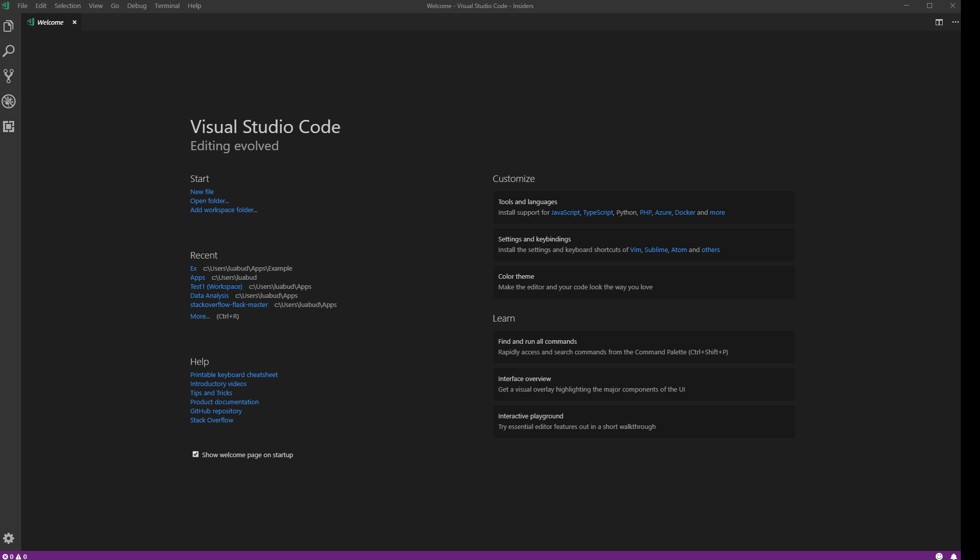Close the Welcome tab
Viewport: 980px width, 560px height.
[75, 22]
